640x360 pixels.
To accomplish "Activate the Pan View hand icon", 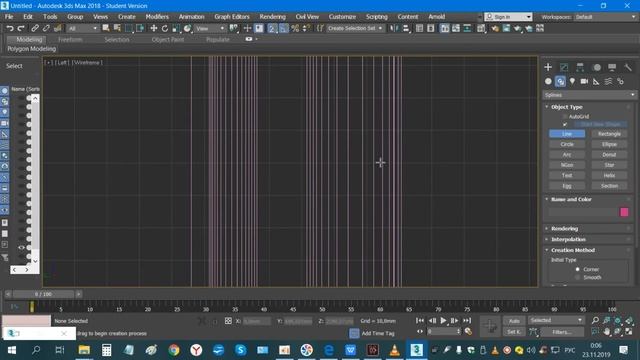I will 607,331.
